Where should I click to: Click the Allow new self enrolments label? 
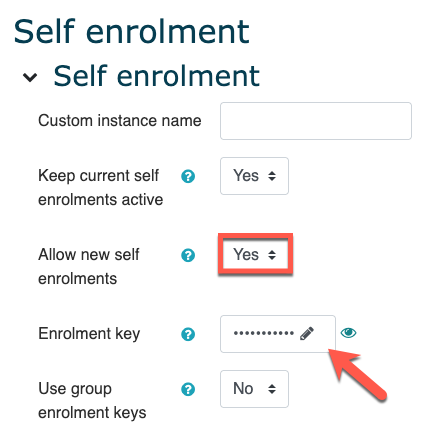pyautogui.click(x=89, y=266)
